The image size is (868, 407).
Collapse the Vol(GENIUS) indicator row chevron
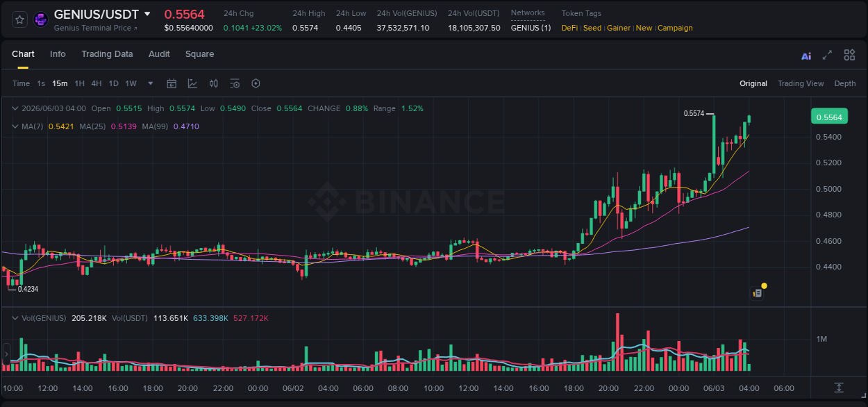[x=15, y=318]
